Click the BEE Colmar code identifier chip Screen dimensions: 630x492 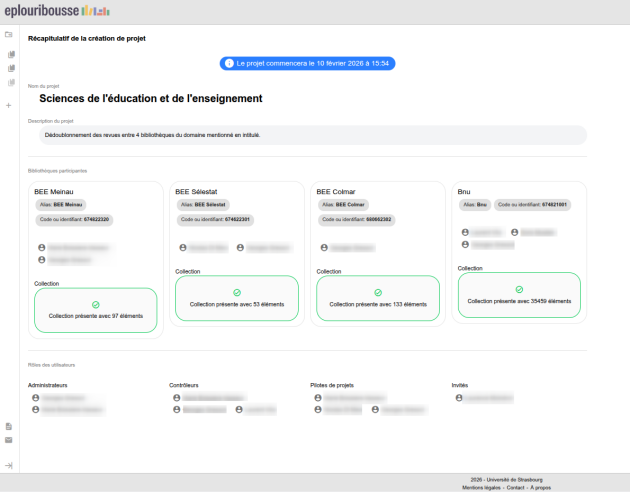point(357,219)
